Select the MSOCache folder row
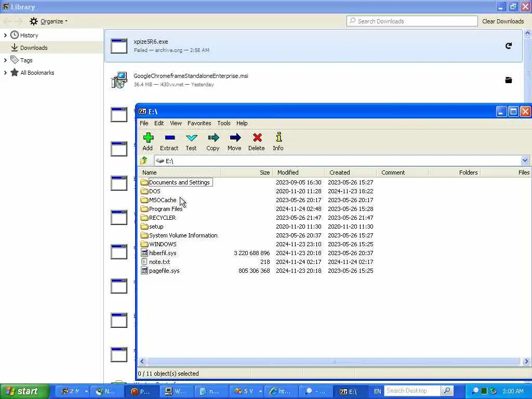532x399 pixels. click(163, 200)
